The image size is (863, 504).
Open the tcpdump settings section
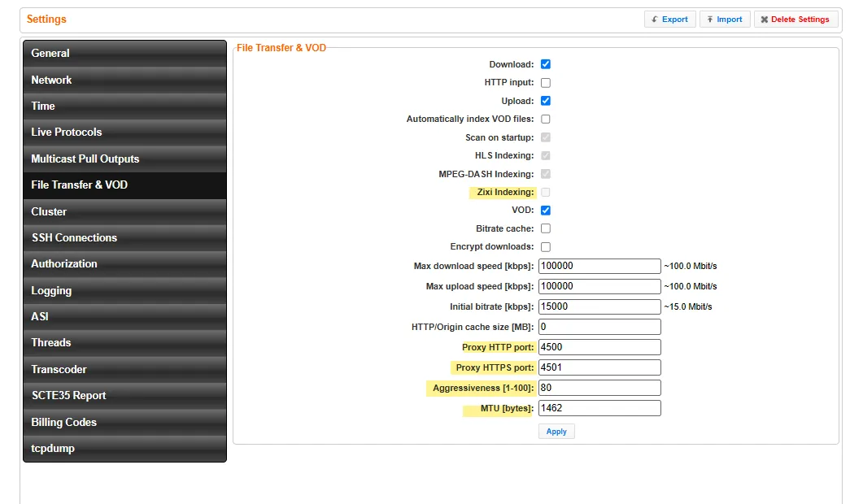pos(125,449)
